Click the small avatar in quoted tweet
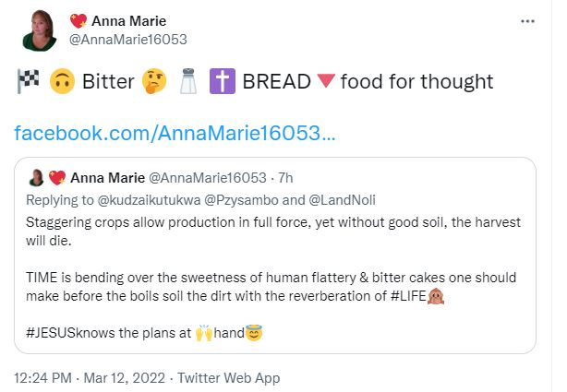 click(x=37, y=178)
